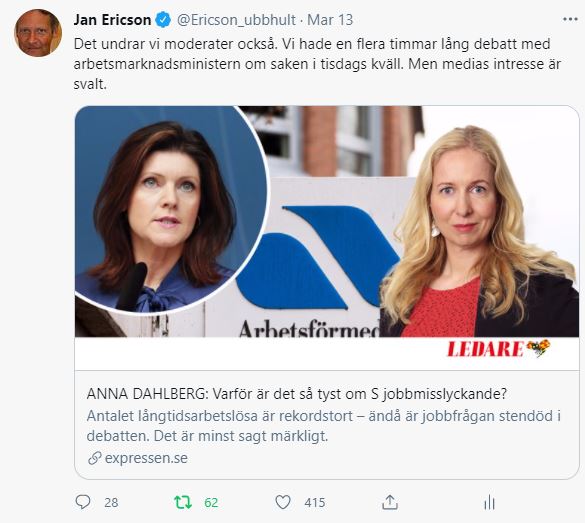
Task: Open the @Ericson_ubbhult handle link
Action: [x=236, y=20]
